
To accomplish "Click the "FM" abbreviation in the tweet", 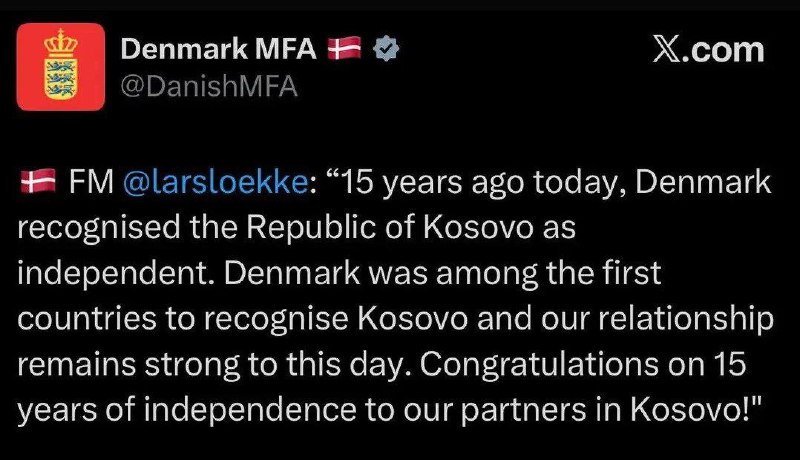I will (x=84, y=183).
